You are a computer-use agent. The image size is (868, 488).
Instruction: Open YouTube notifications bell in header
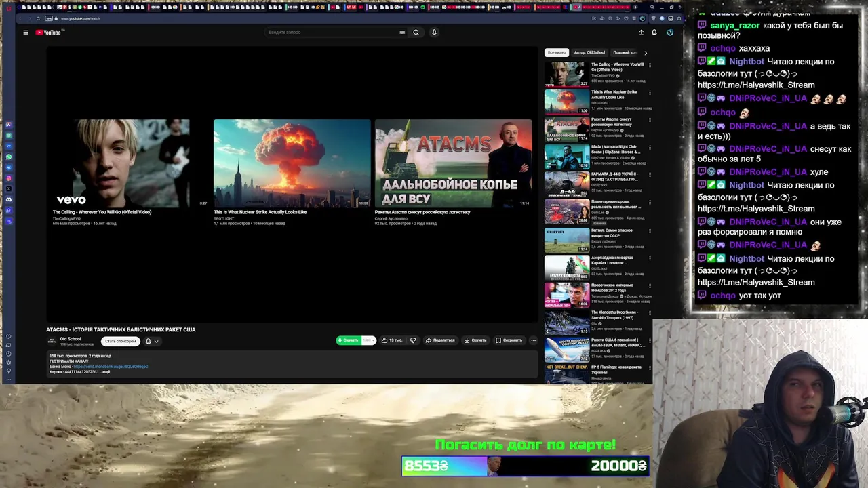654,33
